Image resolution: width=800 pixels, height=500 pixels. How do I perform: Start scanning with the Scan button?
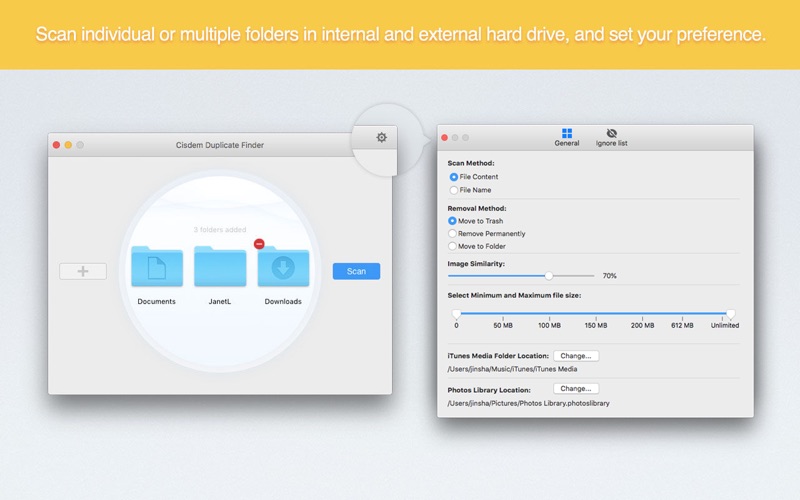click(x=356, y=271)
